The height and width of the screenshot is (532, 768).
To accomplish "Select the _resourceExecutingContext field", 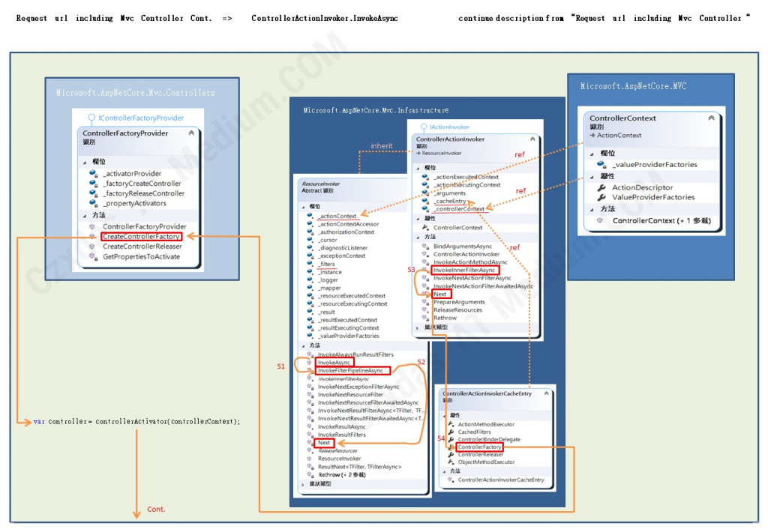I will [x=352, y=304].
